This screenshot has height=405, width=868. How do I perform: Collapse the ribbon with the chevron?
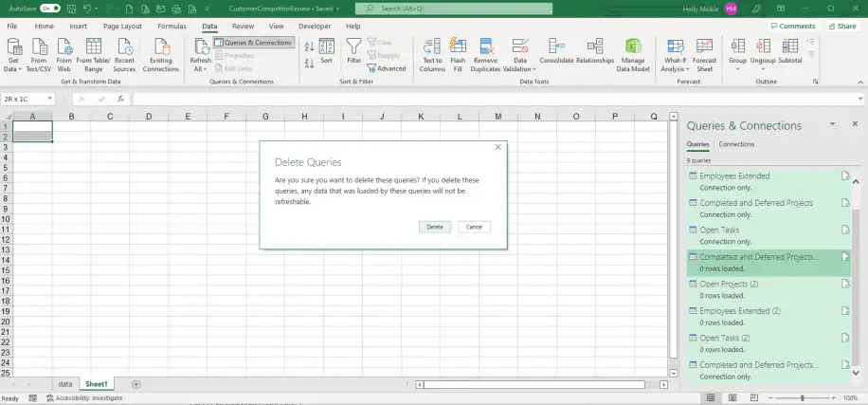click(x=860, y=82)
